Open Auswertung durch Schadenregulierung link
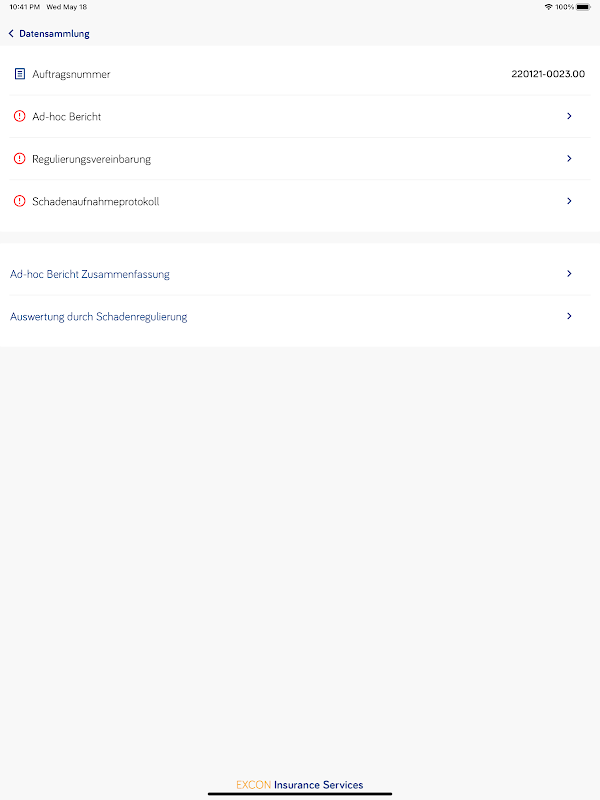This screenshot has height=800, width=600. point(99,317)
